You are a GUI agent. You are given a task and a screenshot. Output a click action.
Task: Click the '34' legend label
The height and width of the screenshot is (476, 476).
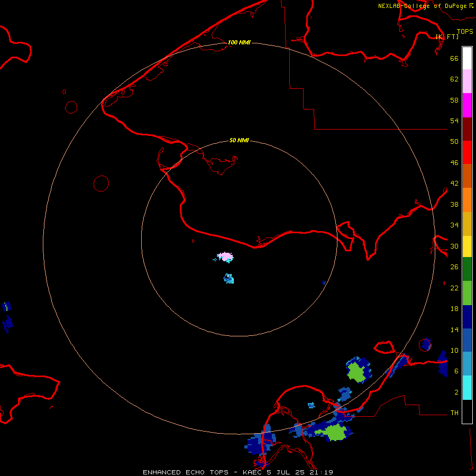point(454,225)
